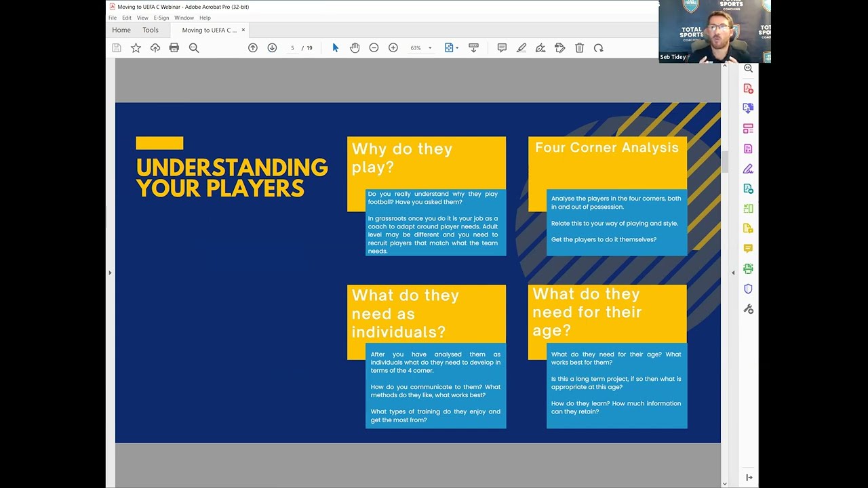
Task: Open the Find text magnifier tool
Action: [194, 48]
